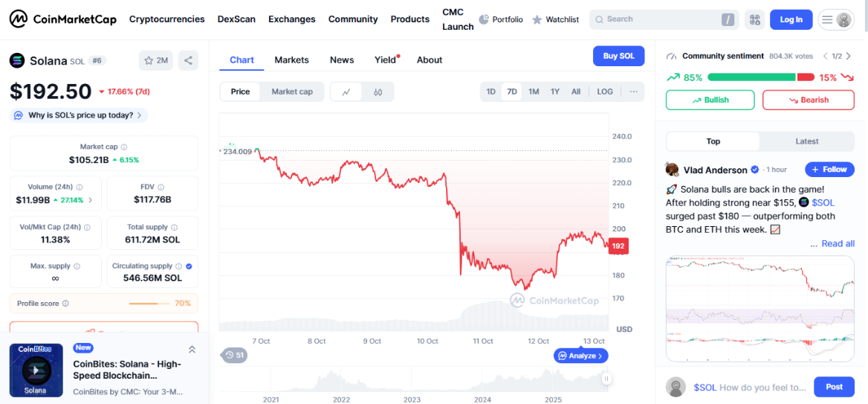Click the CoinMarketCap logo
The height and width of the screenshot is (404, 868).
tap(63, 19)
